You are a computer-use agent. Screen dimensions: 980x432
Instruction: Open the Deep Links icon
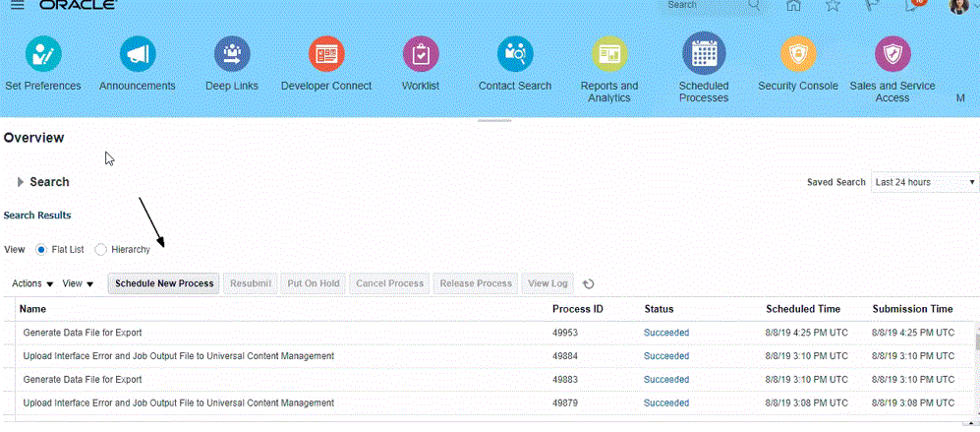(232, 53)
